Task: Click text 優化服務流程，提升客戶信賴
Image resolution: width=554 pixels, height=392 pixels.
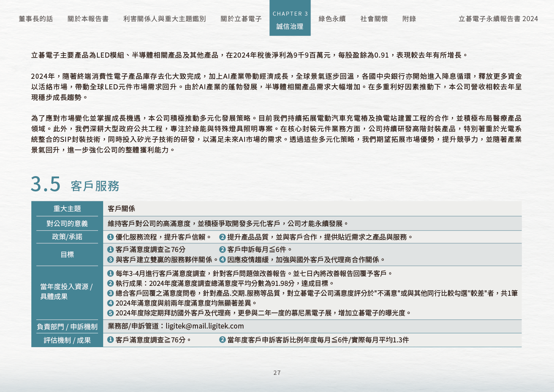Action: pyautogui.click(x=163, y=237)
